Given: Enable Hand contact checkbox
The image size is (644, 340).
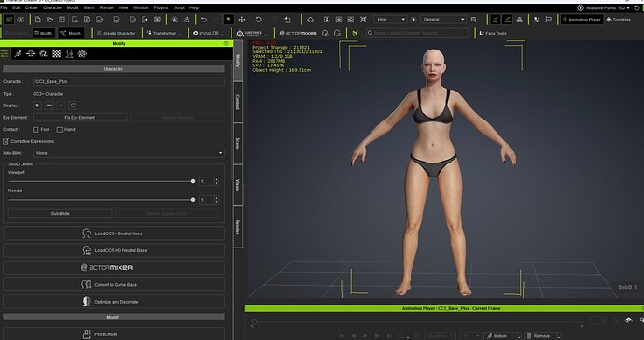Looking at the screenshot, I should (60, 130).
